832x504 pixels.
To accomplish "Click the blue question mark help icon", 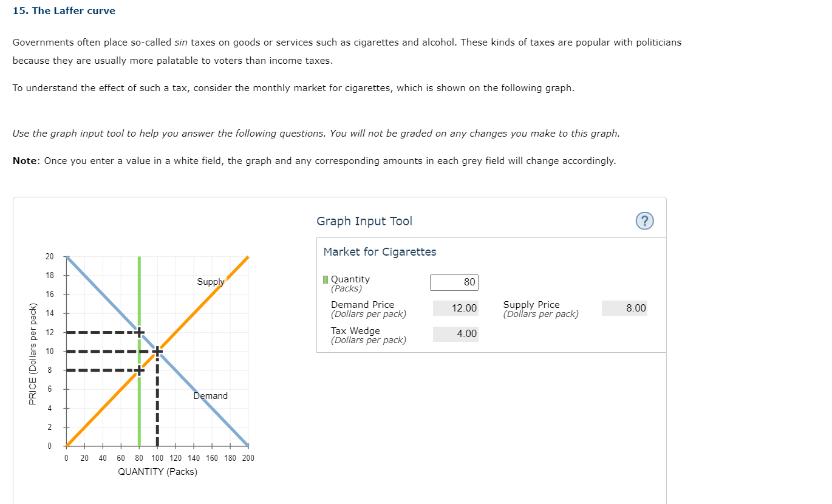I will coord(644,221).
